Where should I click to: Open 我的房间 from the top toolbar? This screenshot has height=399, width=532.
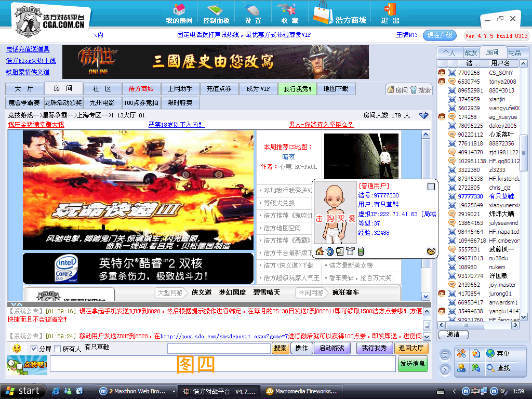pyautogui.click(x=179, y=14)
